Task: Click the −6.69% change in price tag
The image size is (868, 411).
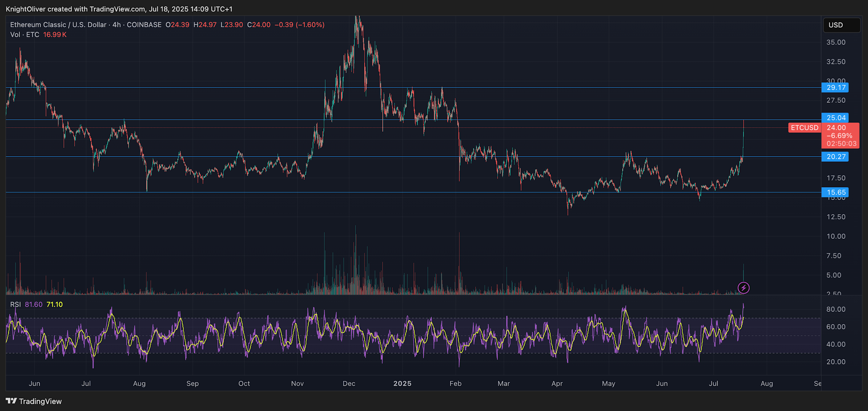Action: pyautogui.click(x=839, y=136)
